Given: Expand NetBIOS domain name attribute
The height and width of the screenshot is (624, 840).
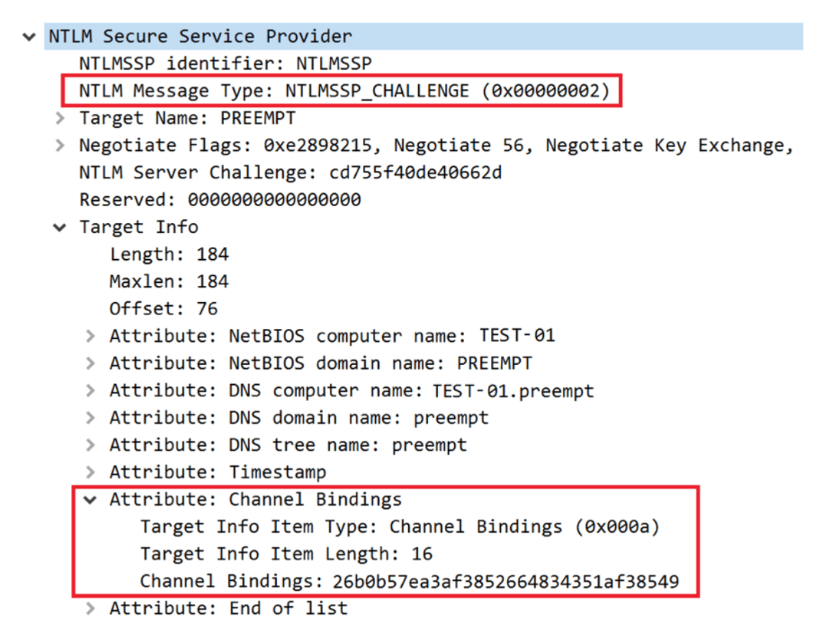Looking at the screenshot, I should 91,363.
